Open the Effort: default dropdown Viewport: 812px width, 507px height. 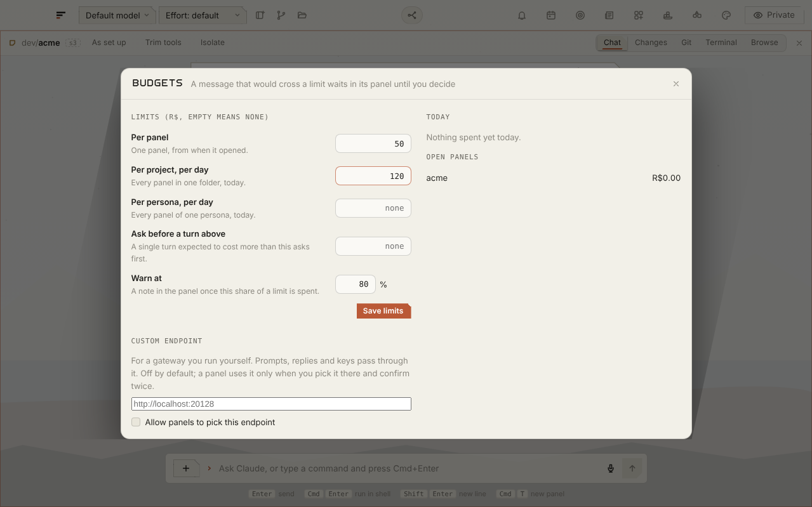tap(203, 15)
